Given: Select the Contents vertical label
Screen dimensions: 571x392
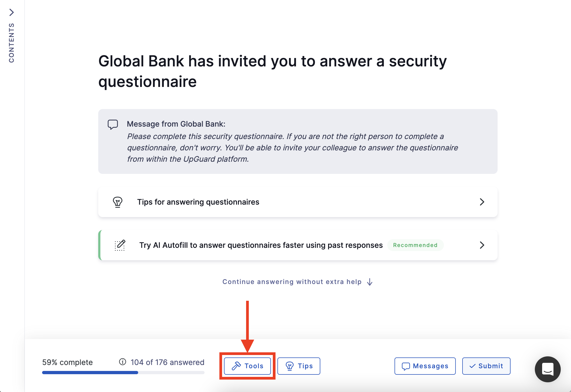Looking at the screenshot, I should (x=12, y=42).
